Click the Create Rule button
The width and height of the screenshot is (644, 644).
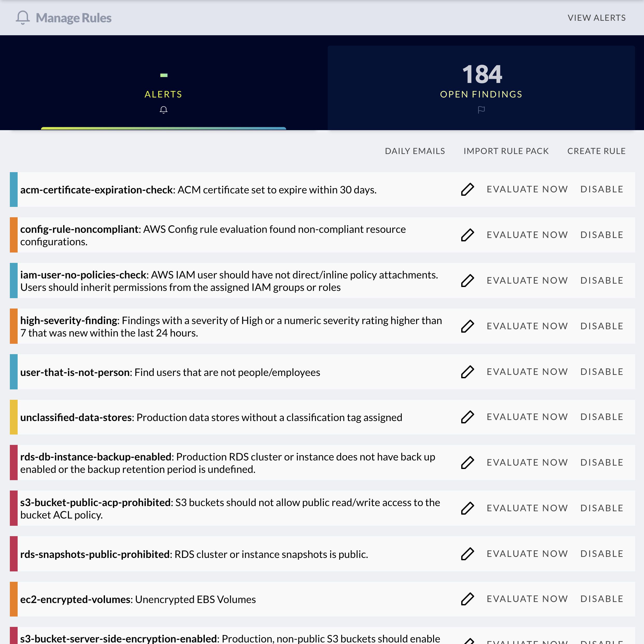tap(596, 151)
